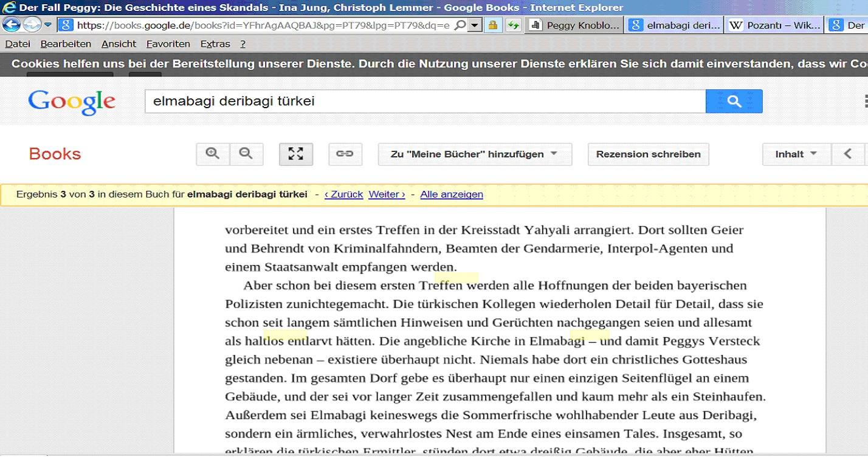Image resolution: width=868 pixels, height=457 pixels.
Task: Click the Google logo
Action: [x=71, y=101]
